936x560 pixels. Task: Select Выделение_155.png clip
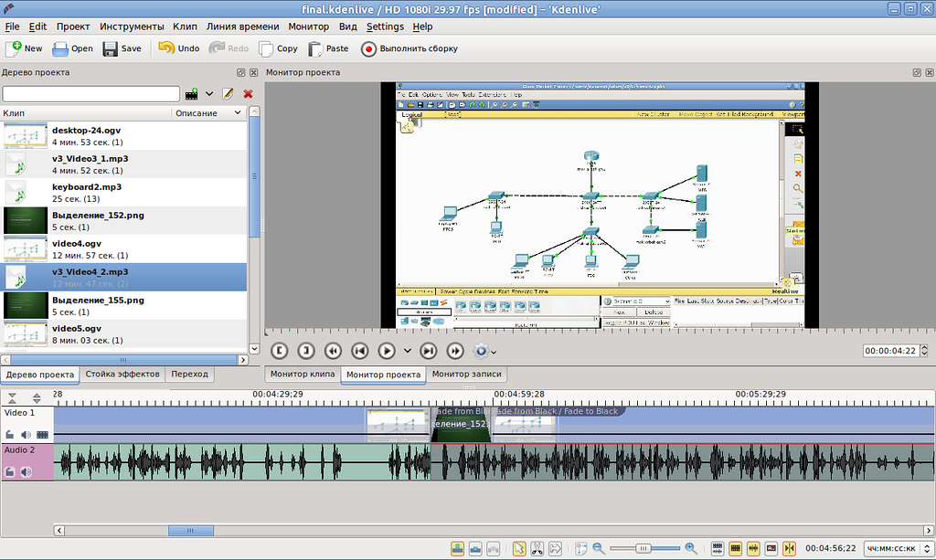124,306
